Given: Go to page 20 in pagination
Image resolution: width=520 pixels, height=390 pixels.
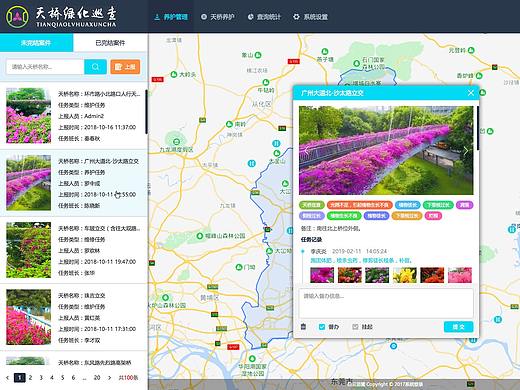Looking at the screenshot, I should coord(97,378).
